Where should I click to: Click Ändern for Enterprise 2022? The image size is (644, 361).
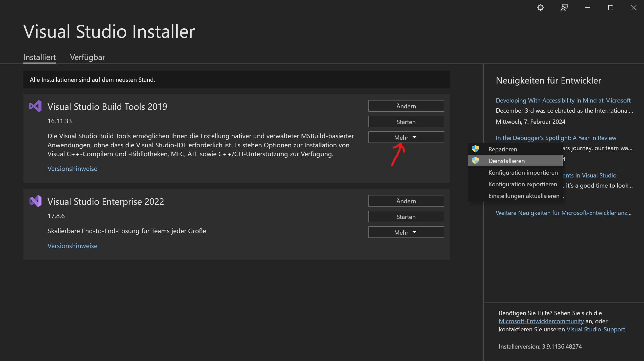pyautogui.click(x=406, y=201)
